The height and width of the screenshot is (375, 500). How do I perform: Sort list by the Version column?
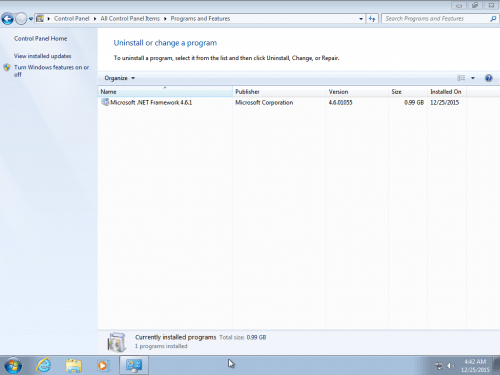357,92
